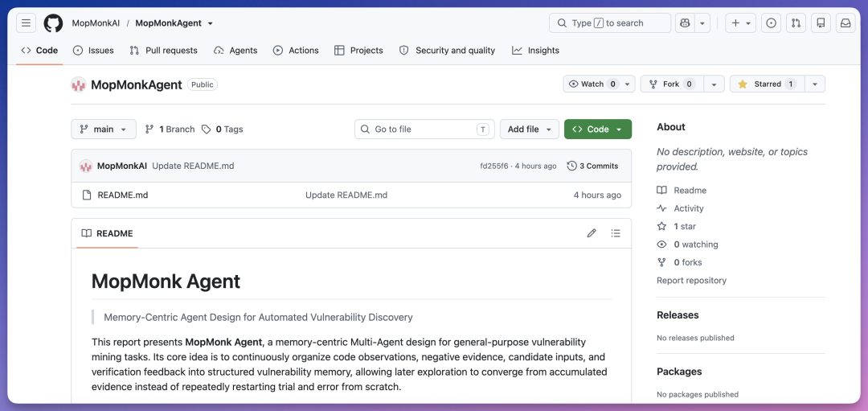View 1 Branch link
The width and height of the screenshot is (868, 411).
[170, 129]
